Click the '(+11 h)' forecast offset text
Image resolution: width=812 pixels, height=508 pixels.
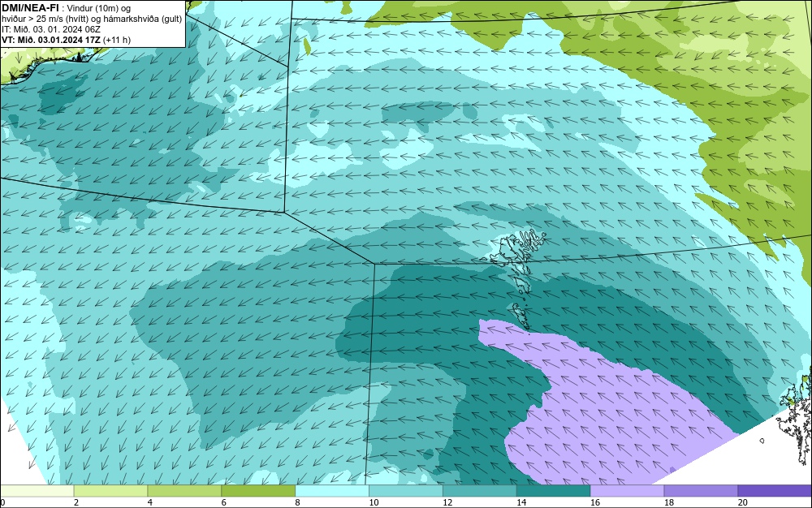pos(117,39)
